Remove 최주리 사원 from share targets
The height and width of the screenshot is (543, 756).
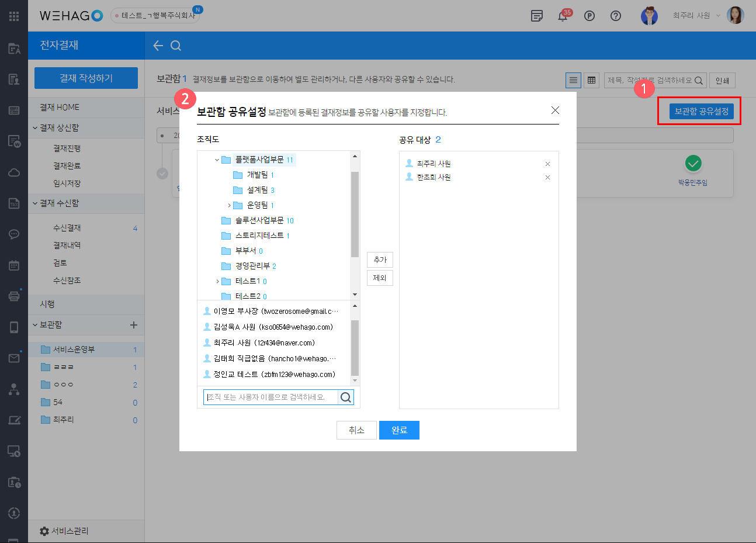click(547, 164)
